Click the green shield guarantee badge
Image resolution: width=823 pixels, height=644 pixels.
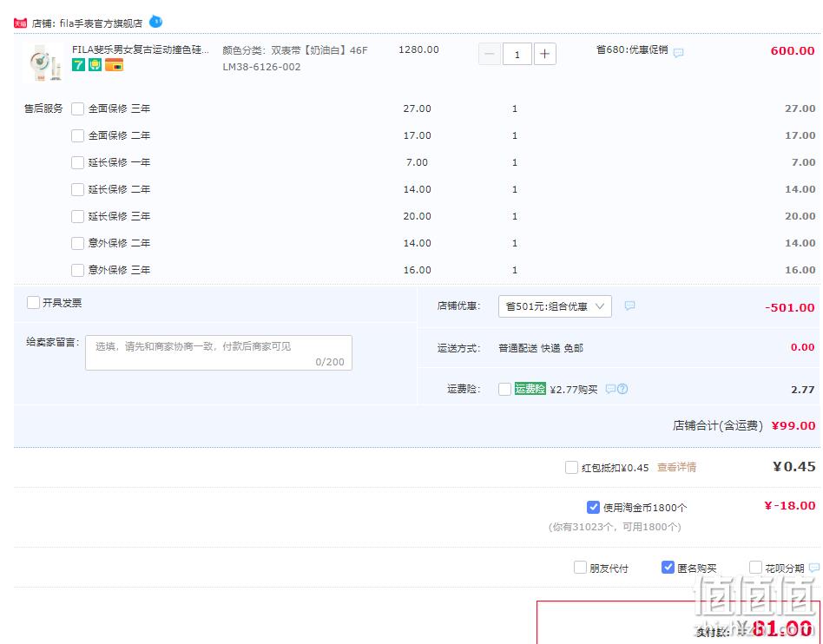(95, 65)
